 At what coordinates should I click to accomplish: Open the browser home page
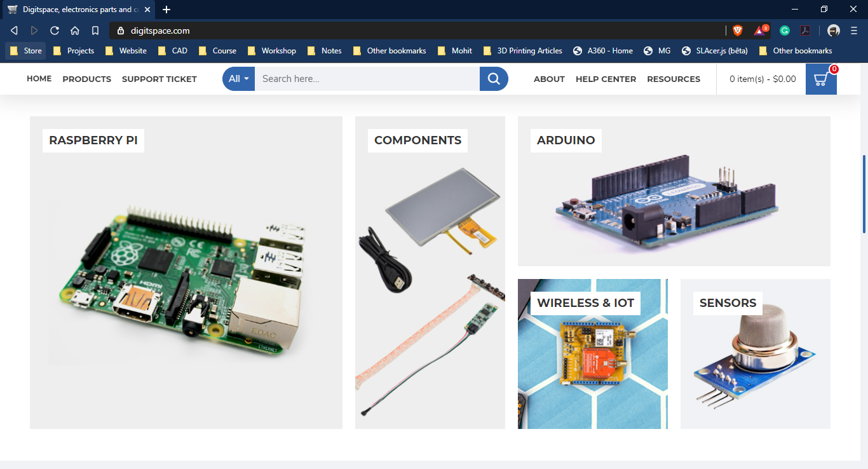(75, 31)
